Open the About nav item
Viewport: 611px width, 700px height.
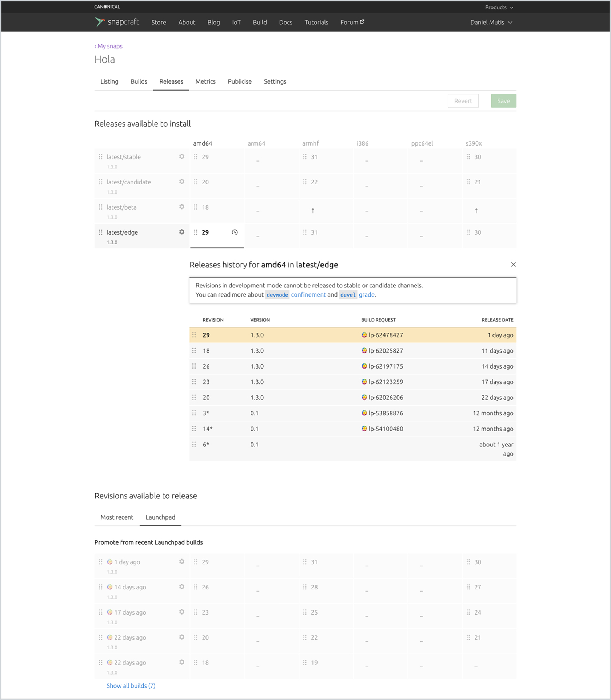coord(187,22)
